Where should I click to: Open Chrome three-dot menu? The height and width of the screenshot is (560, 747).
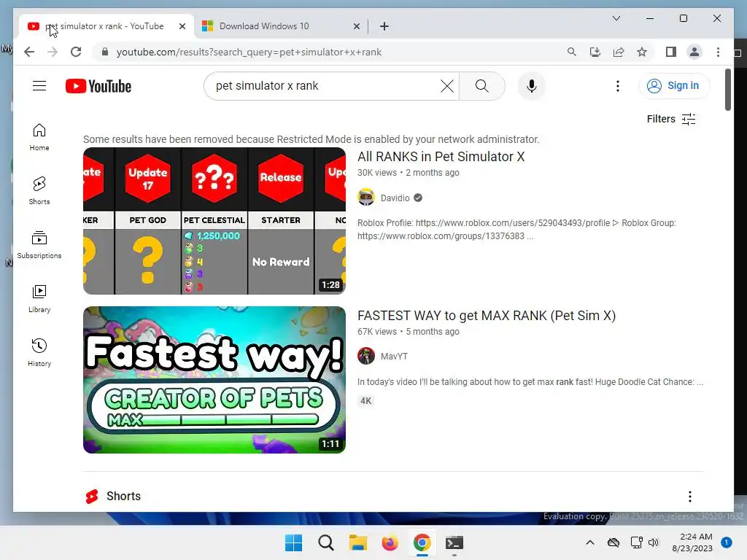pyautogui.click(x=718, y=52)
